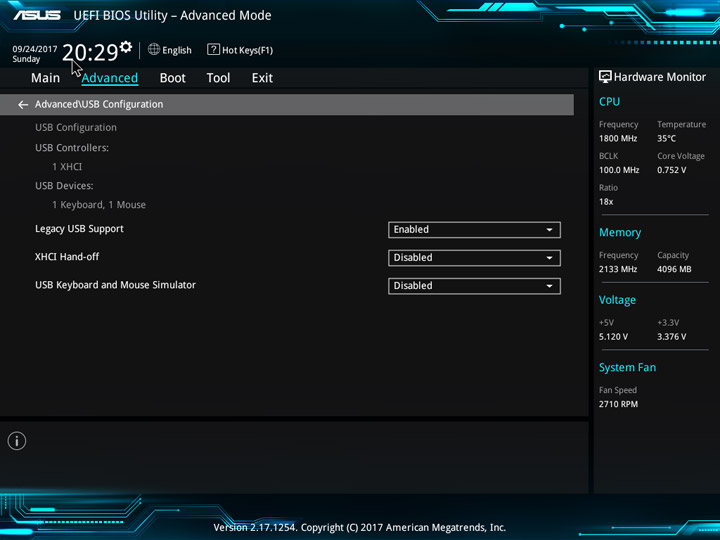Click the date 09/24/2017
Image resolution: width=720 pixels, height=540 pixels.
click(x=35, y=49)
